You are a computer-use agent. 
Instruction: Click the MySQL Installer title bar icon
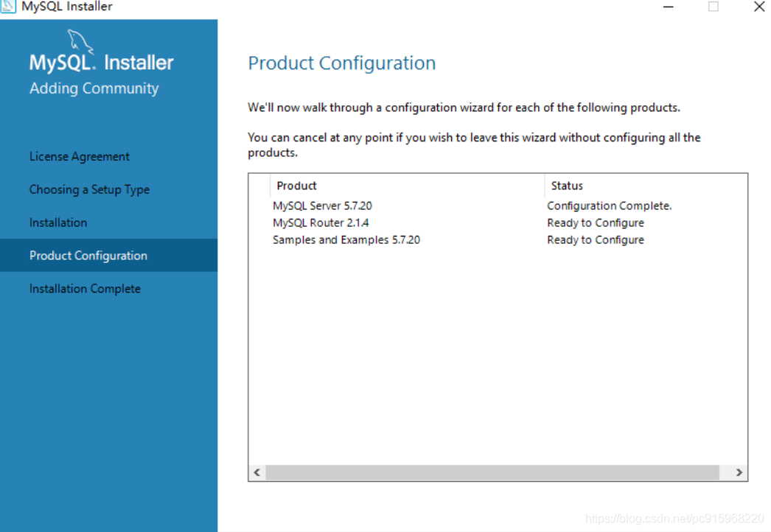coord(8,6)
